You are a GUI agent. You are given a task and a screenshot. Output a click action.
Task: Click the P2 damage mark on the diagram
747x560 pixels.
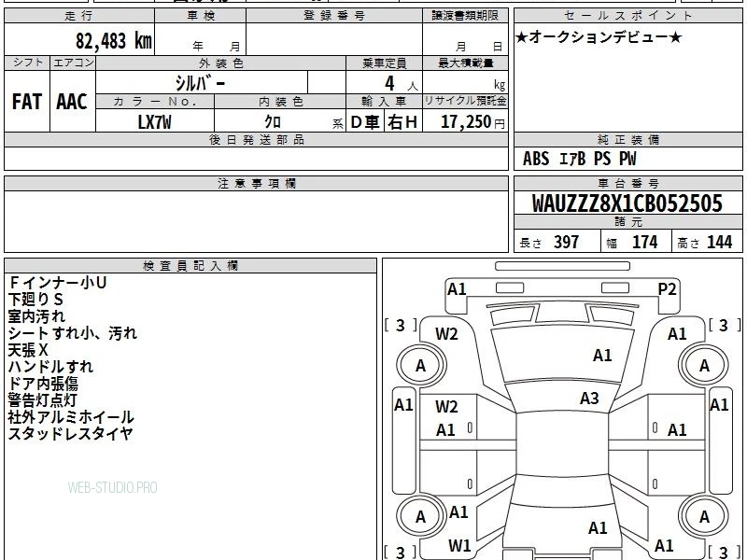[667, 289]
